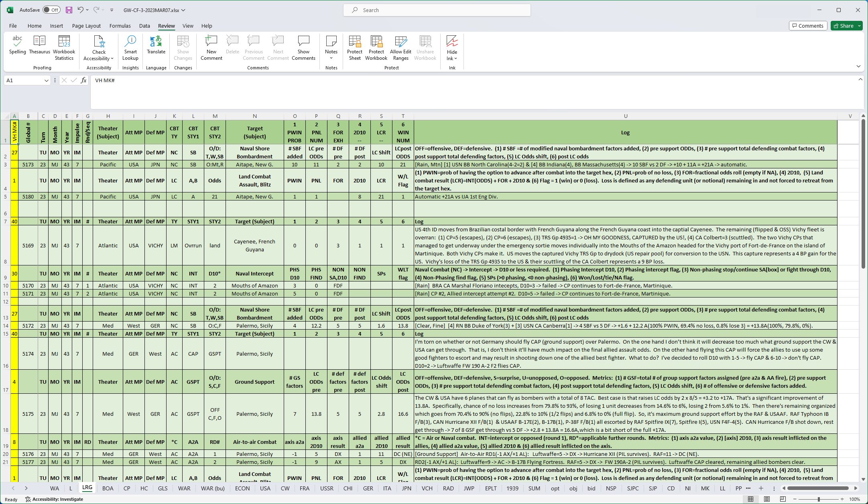
Task: Zoom out with the minus icon
Action: pyautogui.click(x=795, y=499)
